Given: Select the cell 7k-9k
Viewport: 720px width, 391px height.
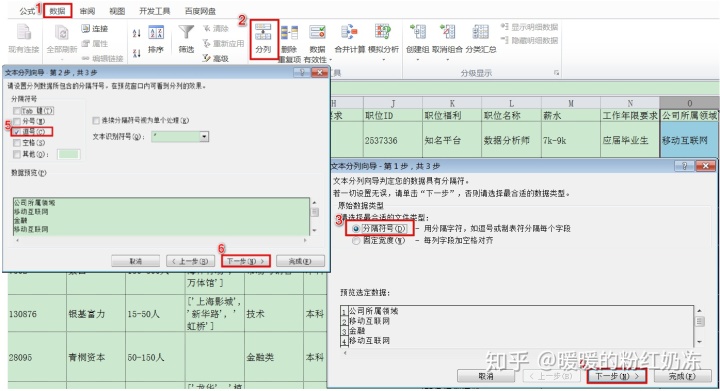Looking at the screenshot, I should 570,140.
